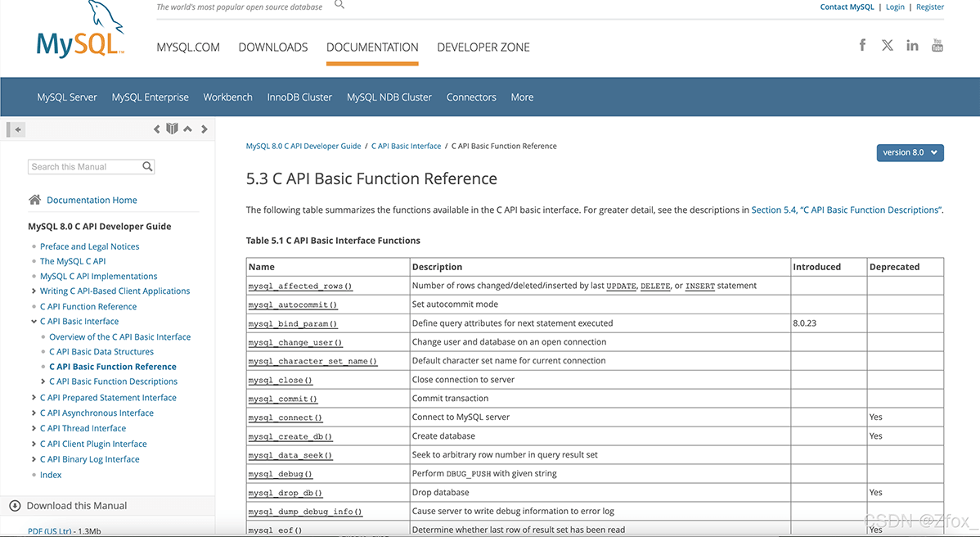
Task: Open MySQL C API Implementations entry
Action: pos(99,277)
